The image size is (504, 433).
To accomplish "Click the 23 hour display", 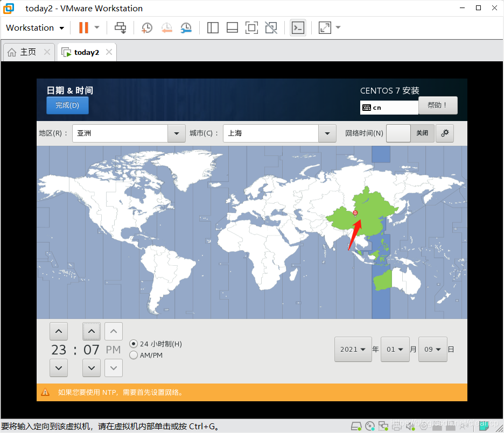I will click(x=59, y=350).
